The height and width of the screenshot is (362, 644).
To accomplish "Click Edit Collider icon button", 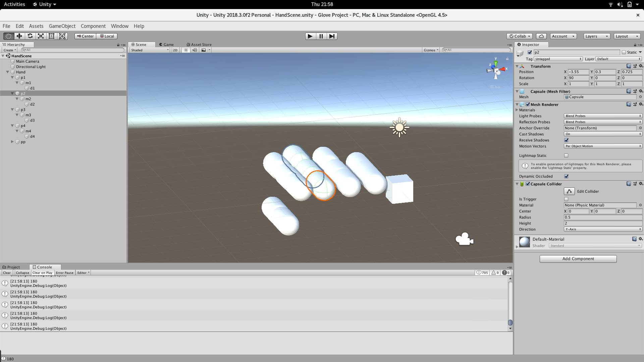I will (x=569, y=191).
